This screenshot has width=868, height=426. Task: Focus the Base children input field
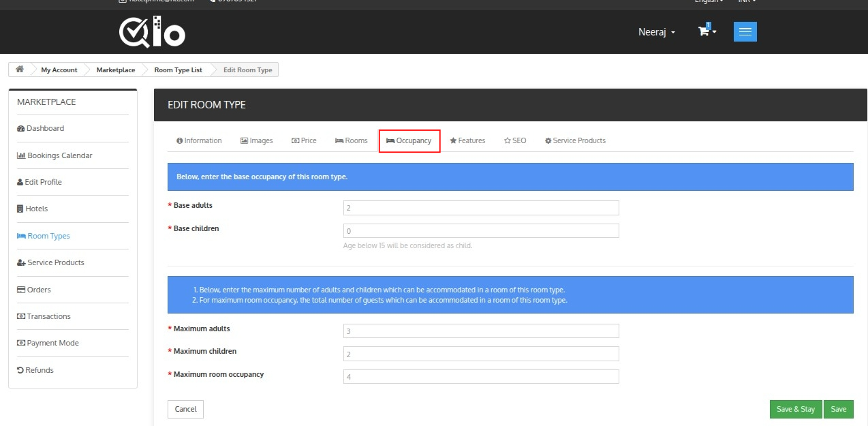coord(481,231)
